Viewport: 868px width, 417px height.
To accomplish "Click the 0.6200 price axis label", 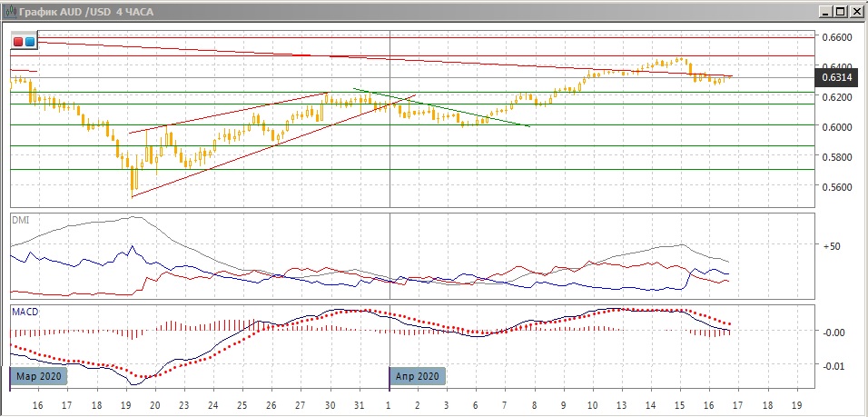I will (837, 97).
